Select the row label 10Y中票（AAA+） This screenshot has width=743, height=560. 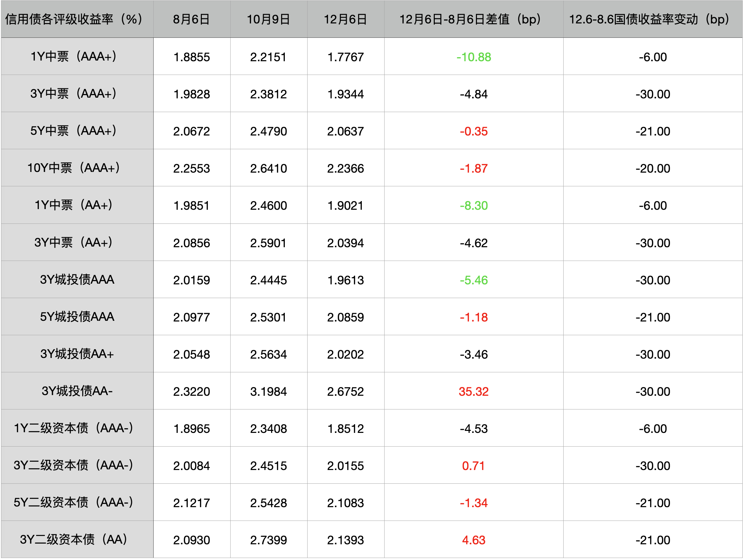(77, 168)
